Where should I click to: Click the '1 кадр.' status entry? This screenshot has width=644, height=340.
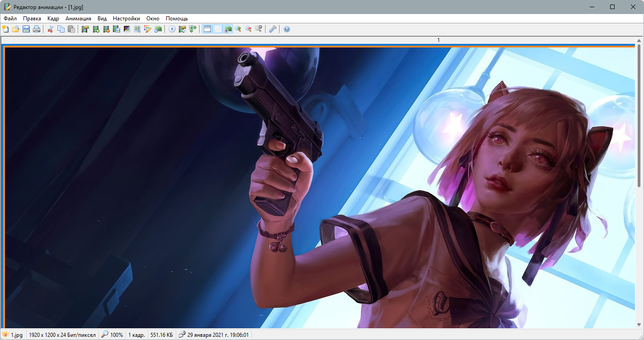(x=136, y=335)
